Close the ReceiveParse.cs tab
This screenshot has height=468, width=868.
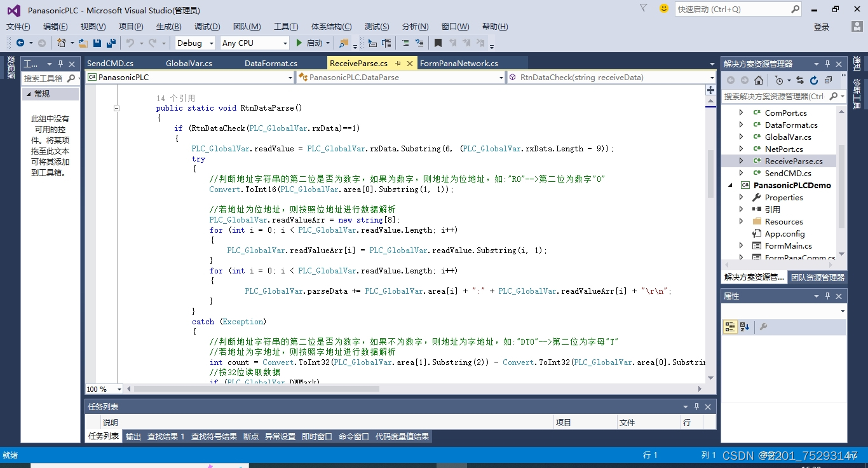tap(410, 64)
